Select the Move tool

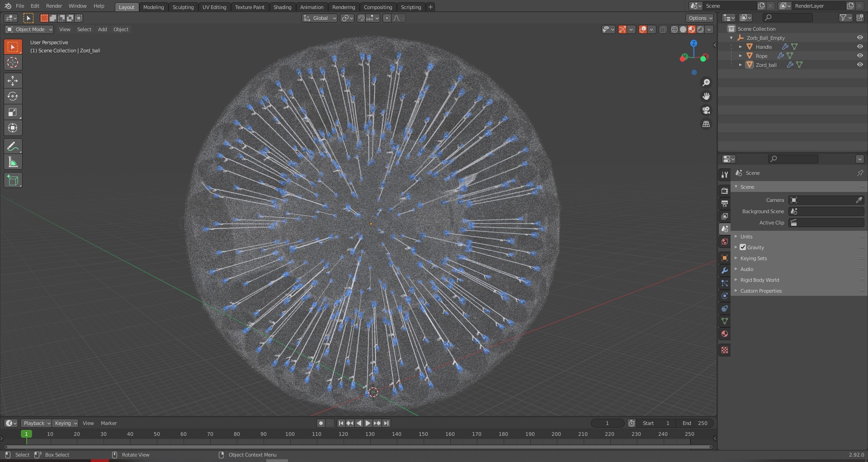[x=13, y=81]
